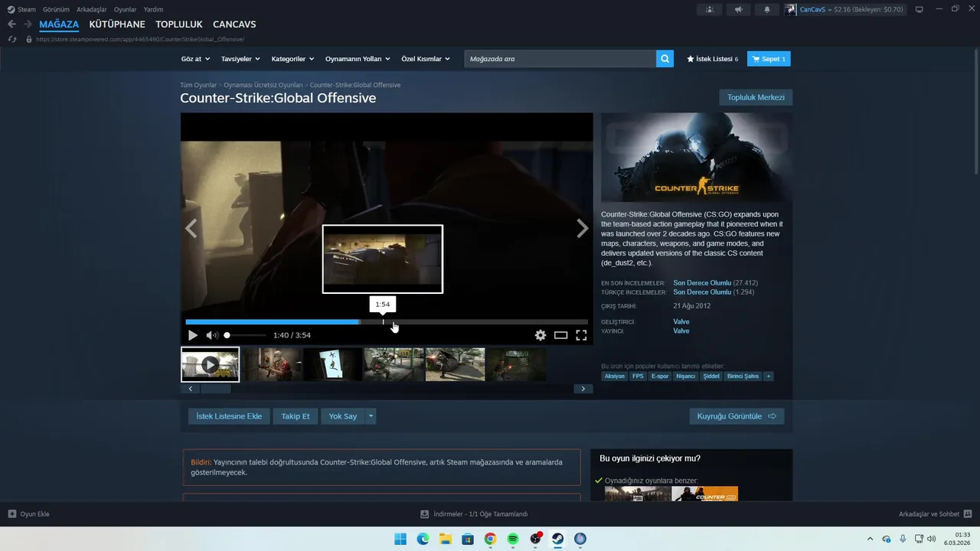Show previous media with left chevron
980x551 pixels.
click(191, 228)
